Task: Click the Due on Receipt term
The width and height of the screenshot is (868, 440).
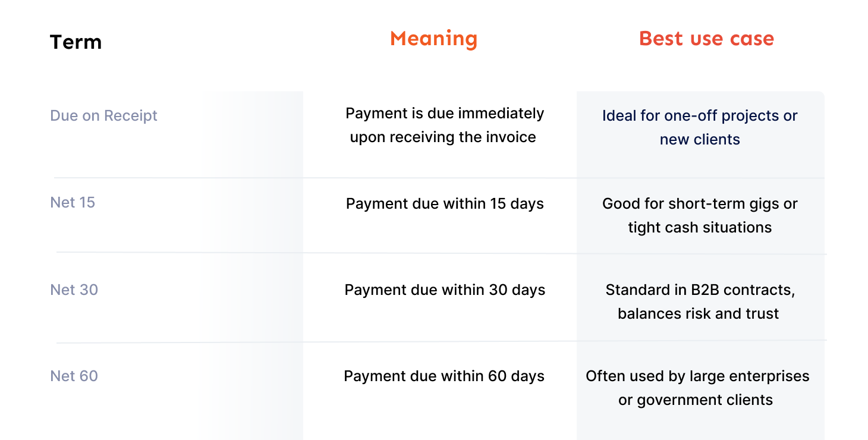Action: click(x=103, y=115)
